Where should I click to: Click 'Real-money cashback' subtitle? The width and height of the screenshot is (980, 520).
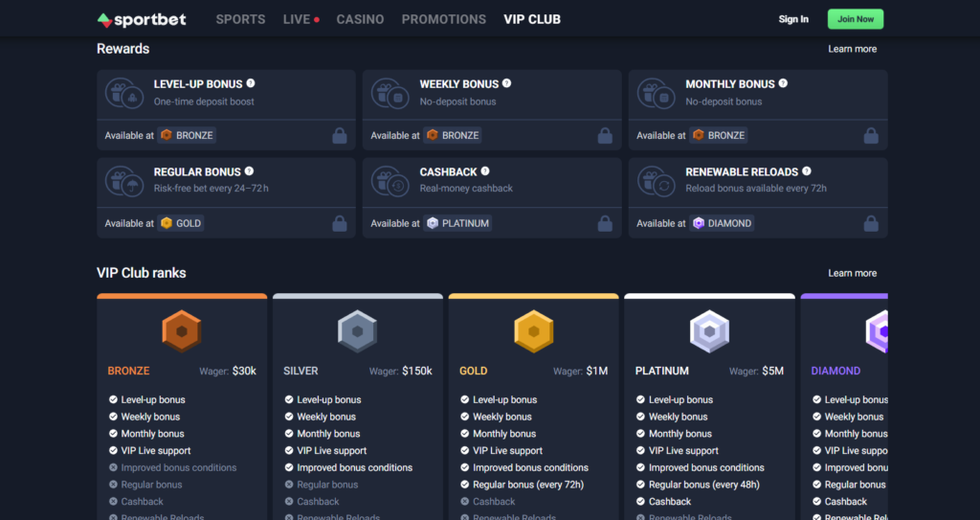(466, 189)
